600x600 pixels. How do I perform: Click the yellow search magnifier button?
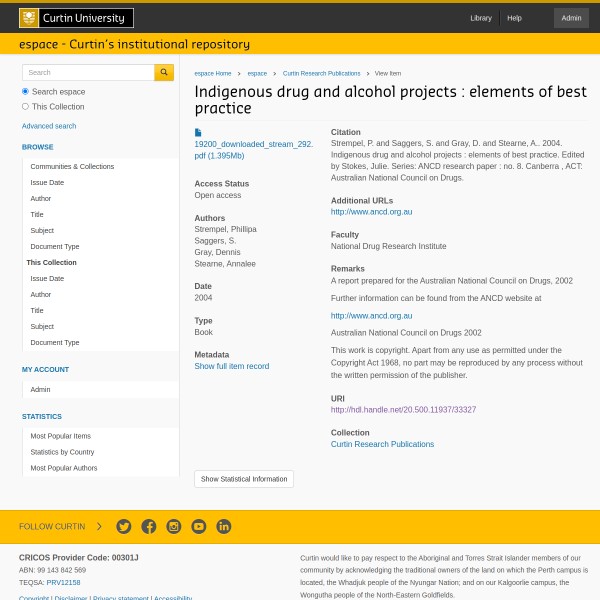coord(164,72)
